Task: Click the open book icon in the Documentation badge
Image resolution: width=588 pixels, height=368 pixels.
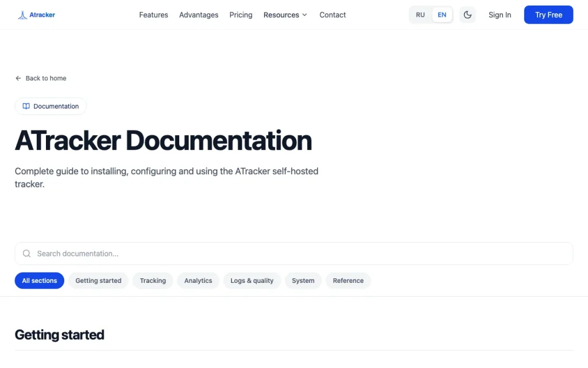Action: (26, 106)
